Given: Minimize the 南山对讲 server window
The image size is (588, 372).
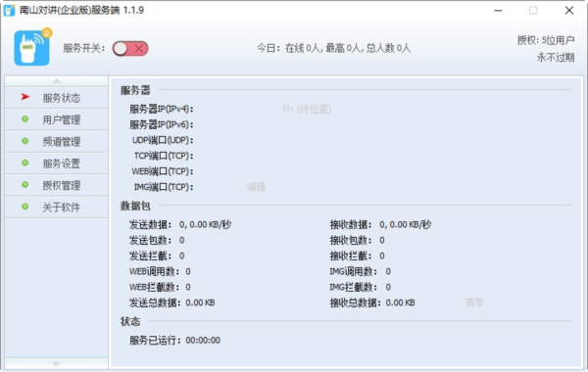Looking at the screenshot, I should pyautogui.click(x=498, y=11).
